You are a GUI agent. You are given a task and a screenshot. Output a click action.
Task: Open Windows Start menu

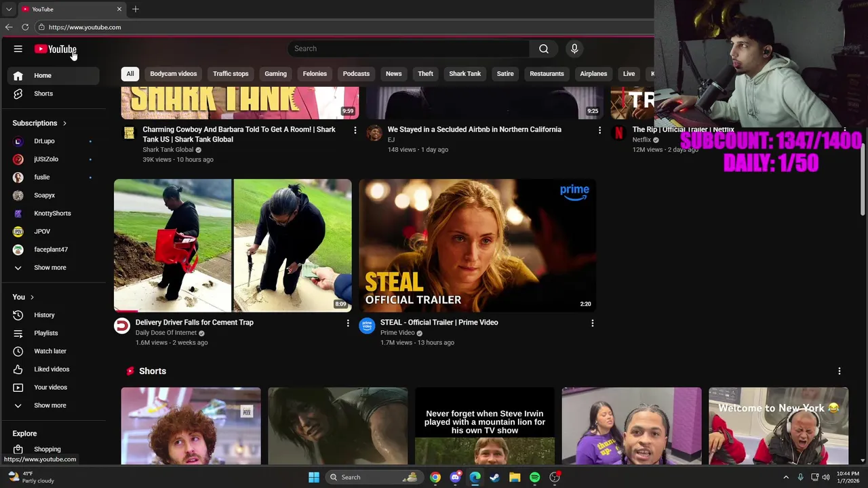click(314, 477)
